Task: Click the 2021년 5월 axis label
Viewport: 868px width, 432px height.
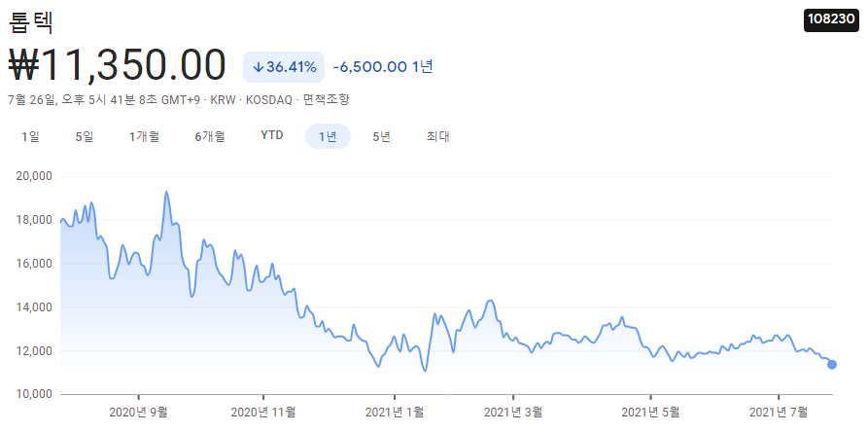Action: point(650,413)
